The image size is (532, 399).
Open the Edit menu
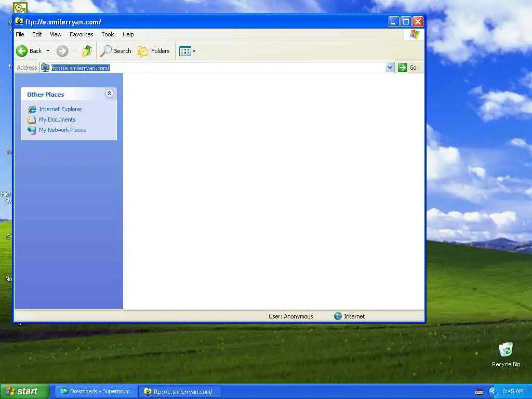point(37,34)
